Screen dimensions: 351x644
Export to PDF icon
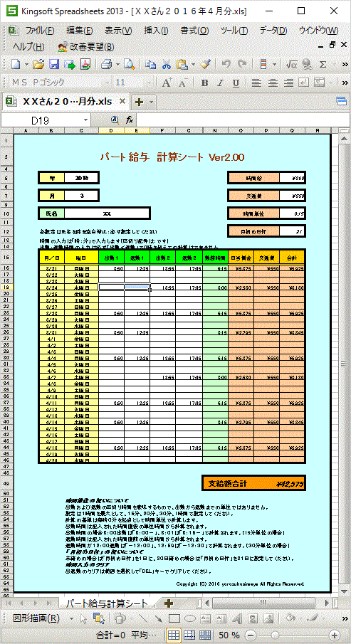click(x=85, y=64)
